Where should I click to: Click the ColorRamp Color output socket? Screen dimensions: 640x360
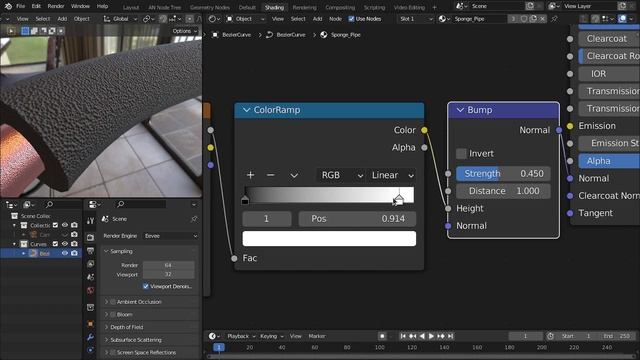coord(424,130)
